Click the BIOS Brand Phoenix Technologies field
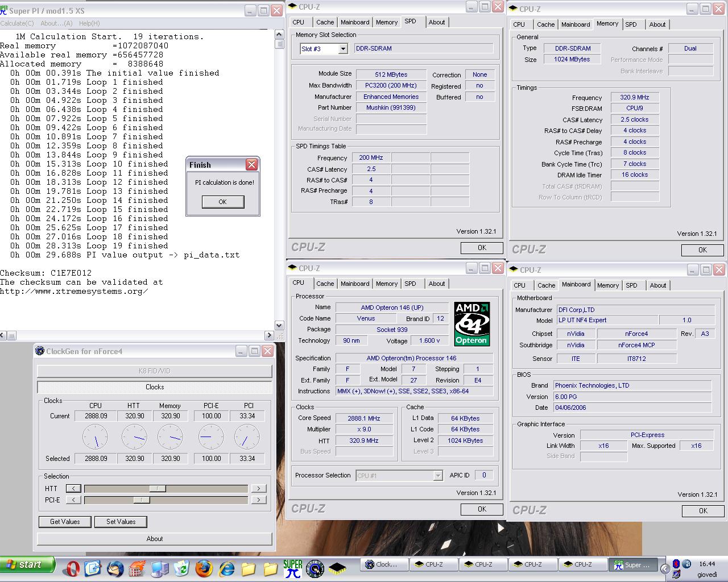 pos(632,385)
